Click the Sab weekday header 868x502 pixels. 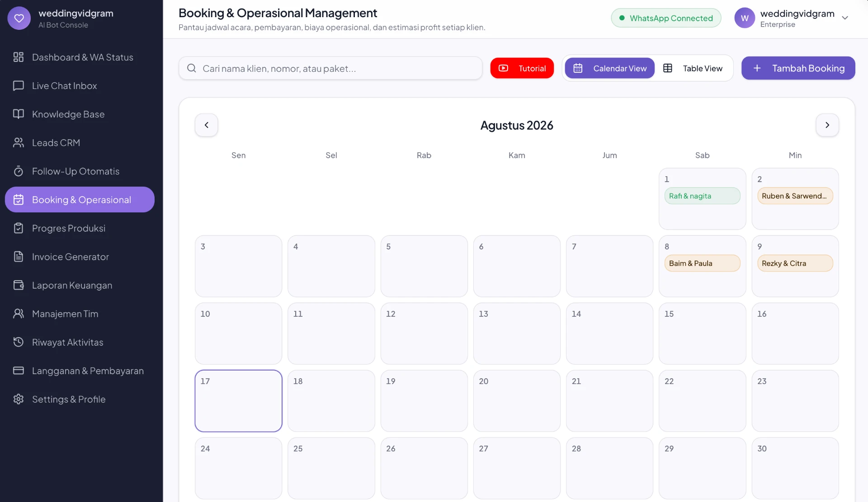[x=702, y=155]
